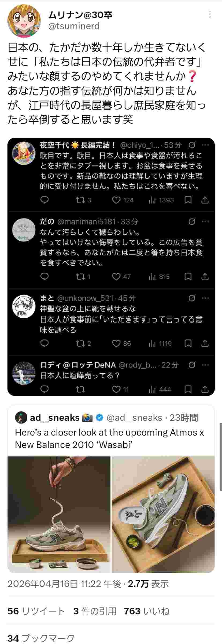Reply to 夜空千代's tweet
This screenshot has height=644, width=222.
45,200
